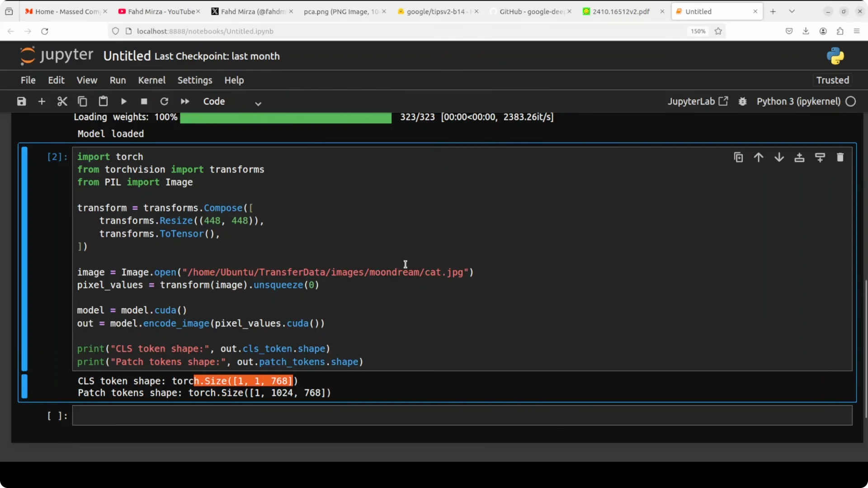Click the shield tracking protection icon
868x488 pixels.
click(x=115, y=31)
